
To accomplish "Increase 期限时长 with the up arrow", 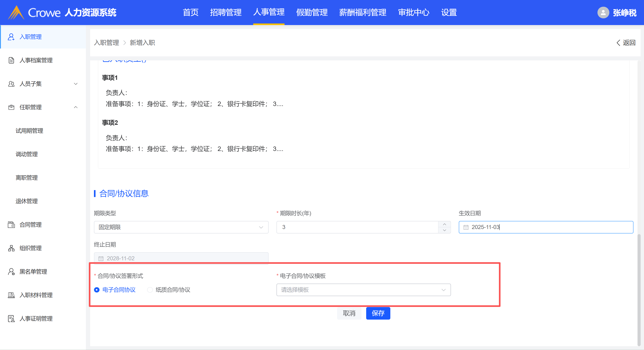I will [444, 224].
